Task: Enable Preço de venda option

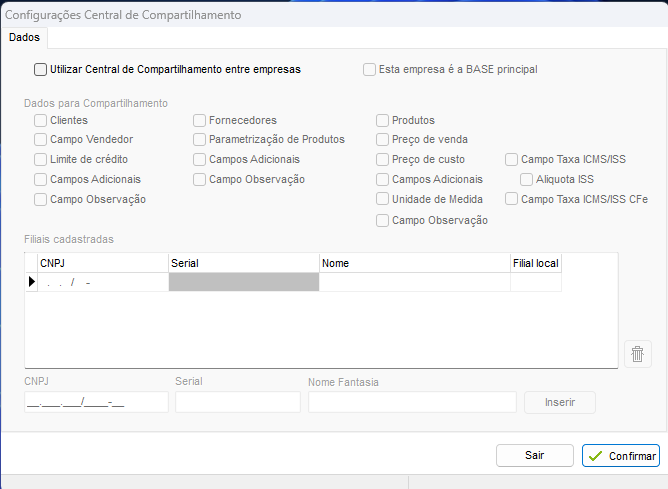Action: tap(383, 140)
